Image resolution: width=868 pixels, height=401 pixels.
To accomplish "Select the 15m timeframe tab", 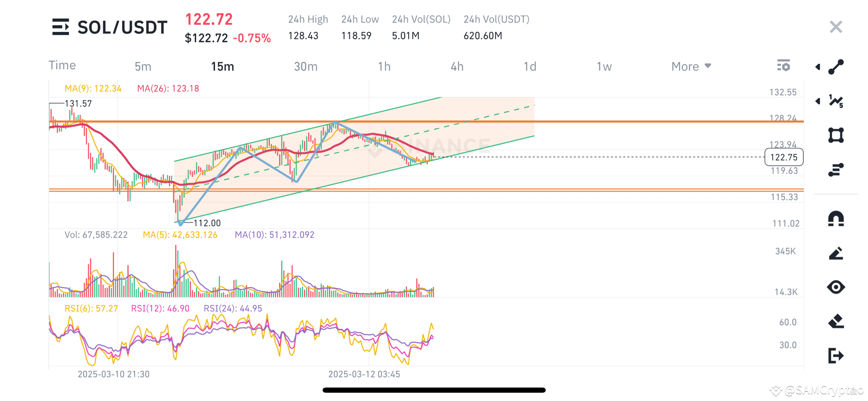I will (x=222, y=66).
